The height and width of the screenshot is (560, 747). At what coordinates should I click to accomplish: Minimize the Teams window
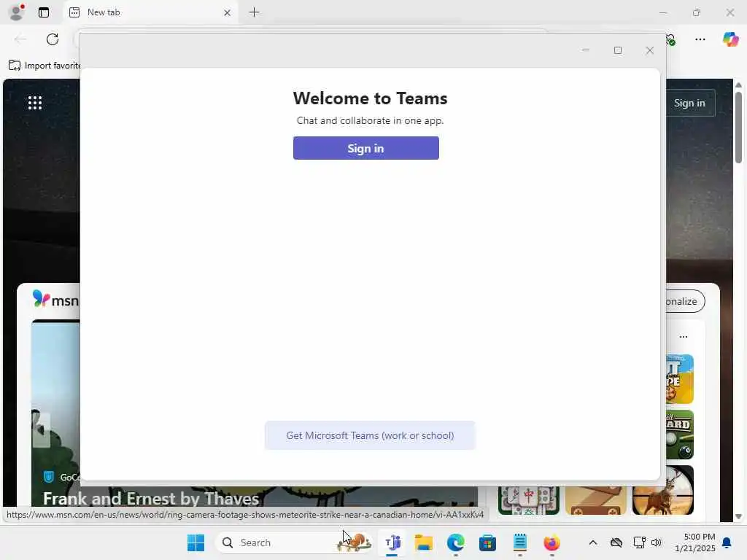pyautogui.click(x=586, y=50)
